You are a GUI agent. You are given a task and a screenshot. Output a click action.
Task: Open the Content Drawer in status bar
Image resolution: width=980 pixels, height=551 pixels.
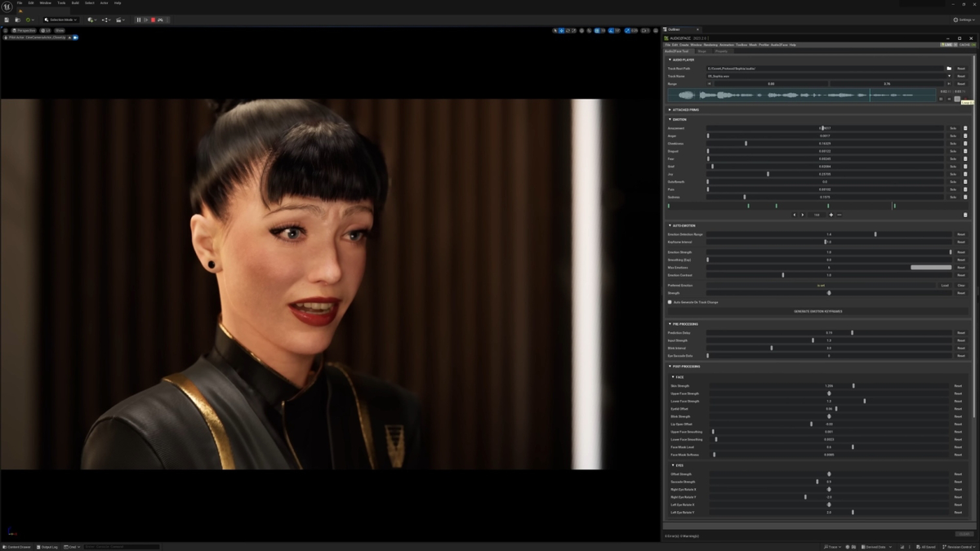point(17,547)
